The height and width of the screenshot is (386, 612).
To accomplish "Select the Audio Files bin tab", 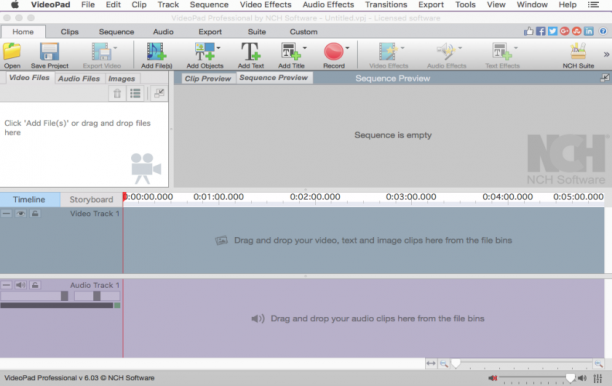I will tap(79, 78).
